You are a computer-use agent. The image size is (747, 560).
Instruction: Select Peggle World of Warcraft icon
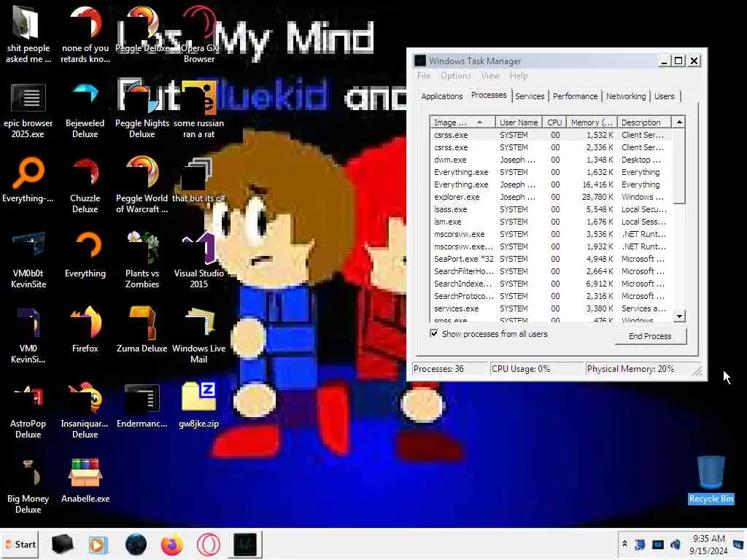pos(142,185)
